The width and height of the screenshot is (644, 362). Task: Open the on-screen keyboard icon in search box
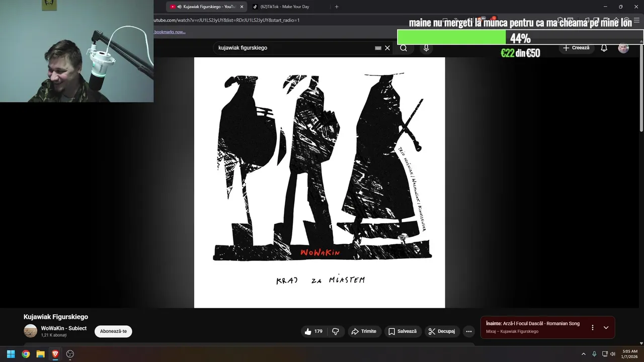coord(378,48)
